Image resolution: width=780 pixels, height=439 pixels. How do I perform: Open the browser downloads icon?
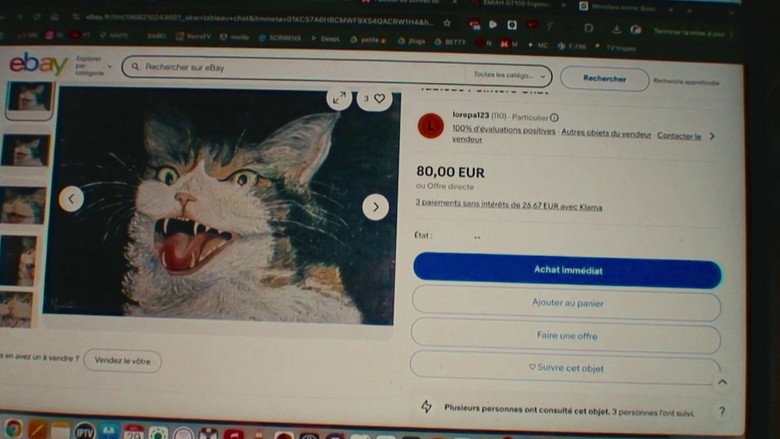pyautogui.click(x=616, y=30)
